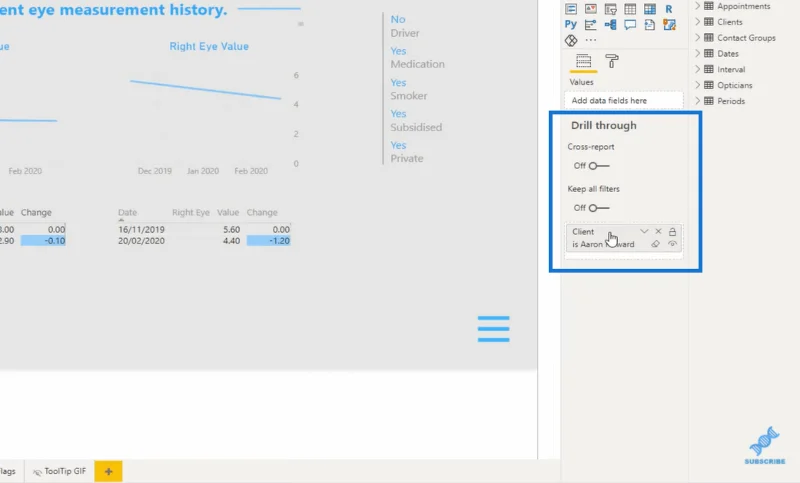
Task: Expand the Client filter card chevron
Action: click(x=644, y=232)
